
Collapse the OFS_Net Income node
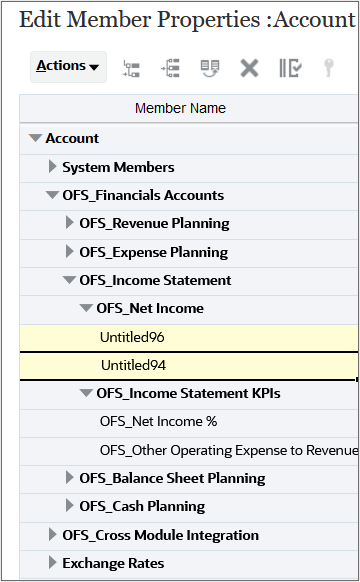tap(86, 308)
